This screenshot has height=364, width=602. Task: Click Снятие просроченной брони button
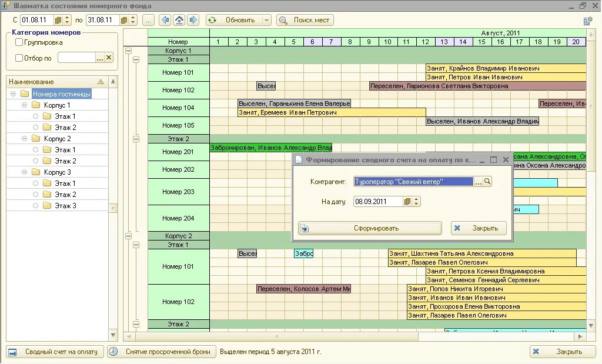(162, 352)
